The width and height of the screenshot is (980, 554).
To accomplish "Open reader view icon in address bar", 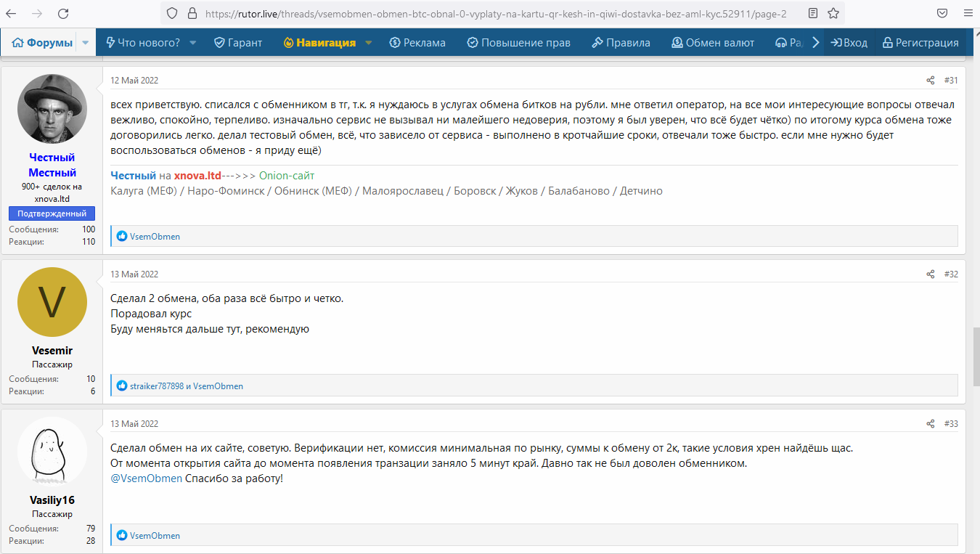I will [813, 13].
